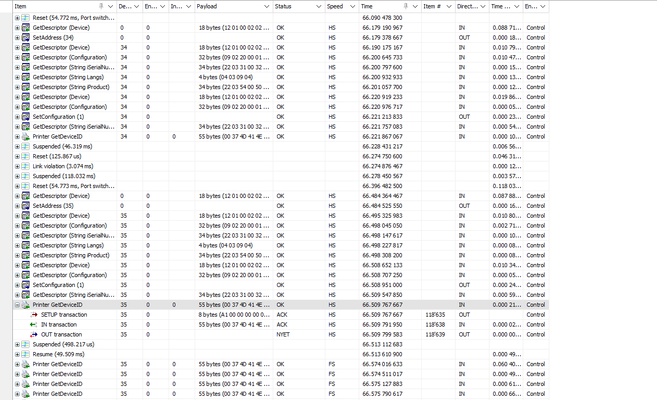
Task: Select the item number 118'639 cell
Action: click(x=435, y=334)
